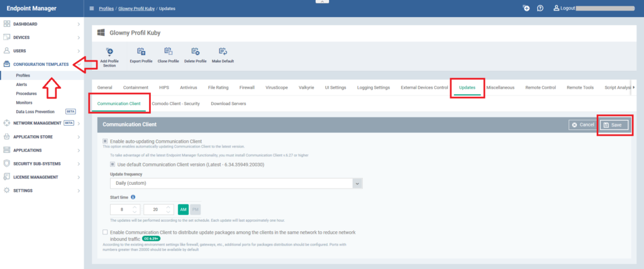Click the Network Management sidebar icon
644x269 pixels.
pos(6,123)
